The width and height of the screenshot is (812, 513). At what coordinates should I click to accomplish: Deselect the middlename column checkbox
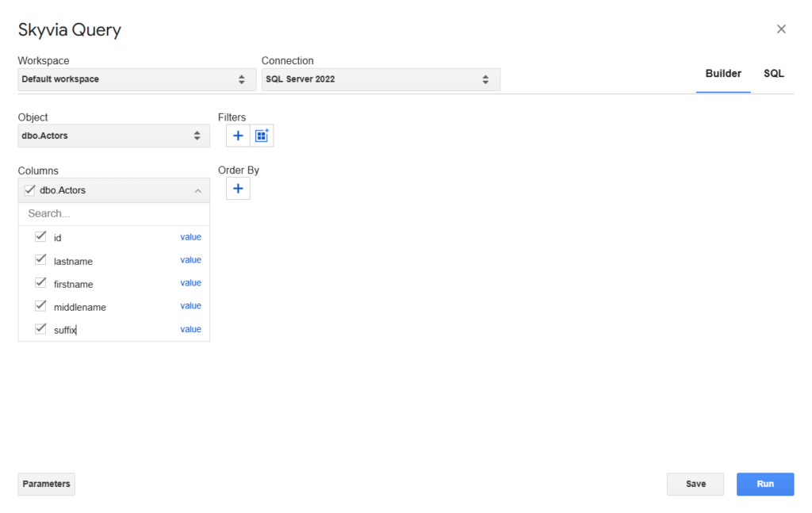[40, 306]
